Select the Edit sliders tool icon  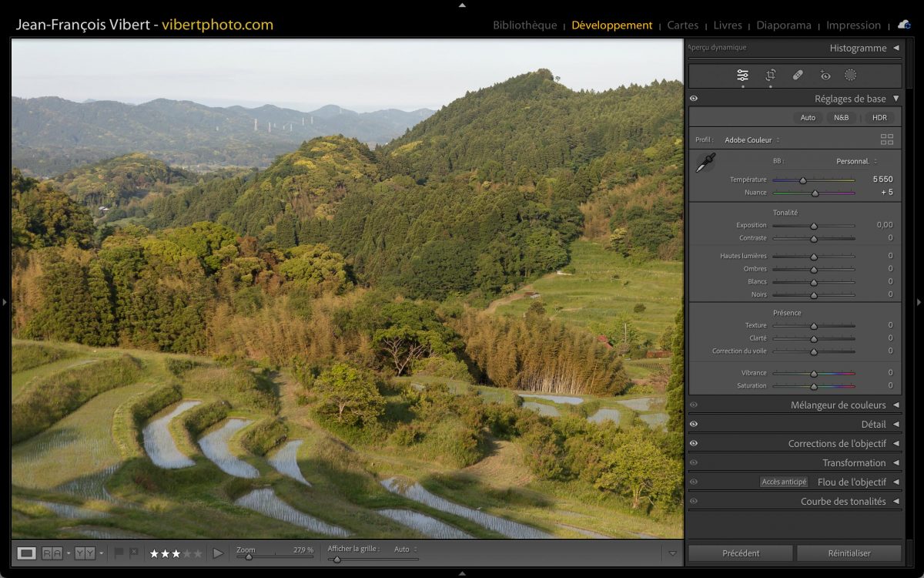742,76
